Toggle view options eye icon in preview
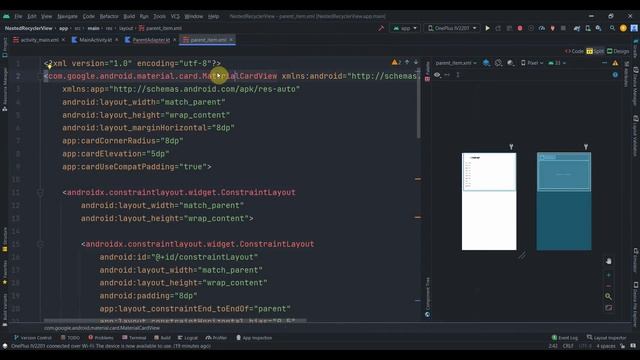Image resolution: width=640 pixels, height=360 pixels. click(x=437, y=75)
